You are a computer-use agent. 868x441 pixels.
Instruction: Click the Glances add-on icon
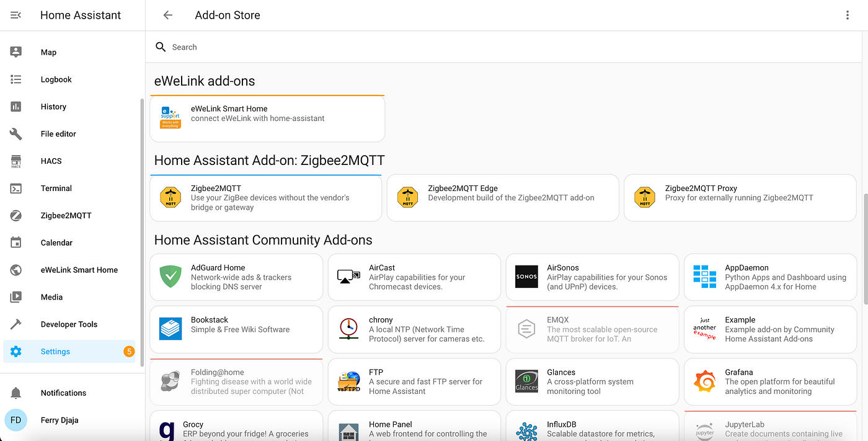click(526, 381)
